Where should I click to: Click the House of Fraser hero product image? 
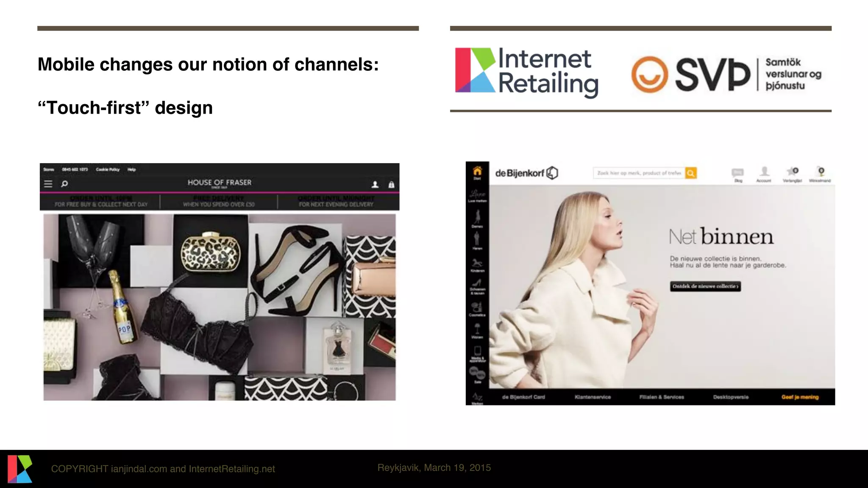click(x=220, y=307)
